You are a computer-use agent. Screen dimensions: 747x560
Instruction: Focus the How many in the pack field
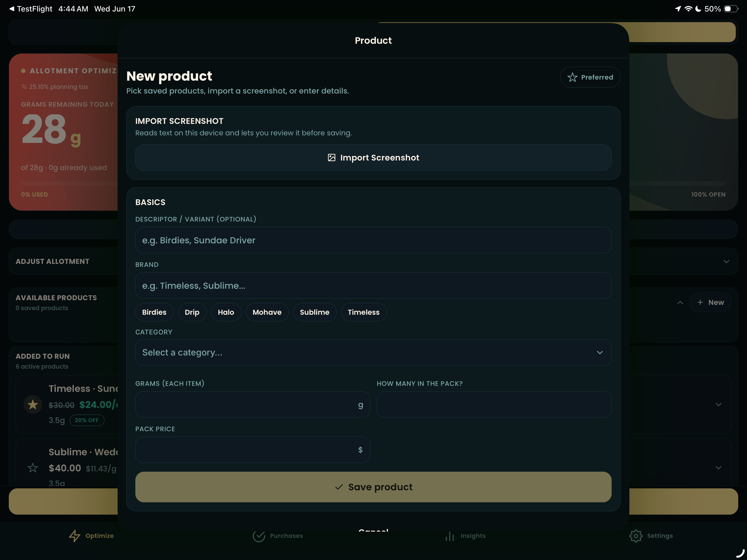coord(494,404)
